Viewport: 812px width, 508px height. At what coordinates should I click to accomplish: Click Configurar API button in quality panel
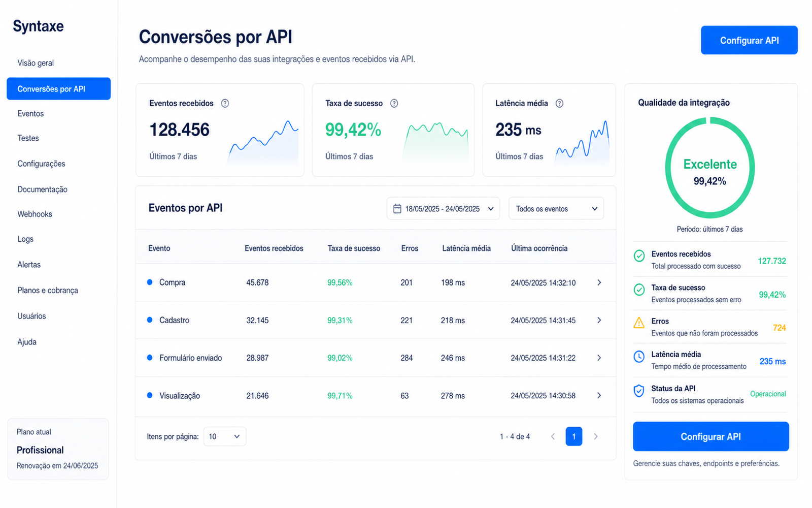click(710, 436)
